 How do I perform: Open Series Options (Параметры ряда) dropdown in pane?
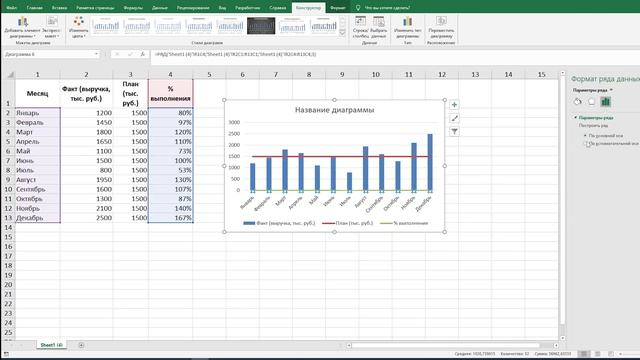pos(593,90)
